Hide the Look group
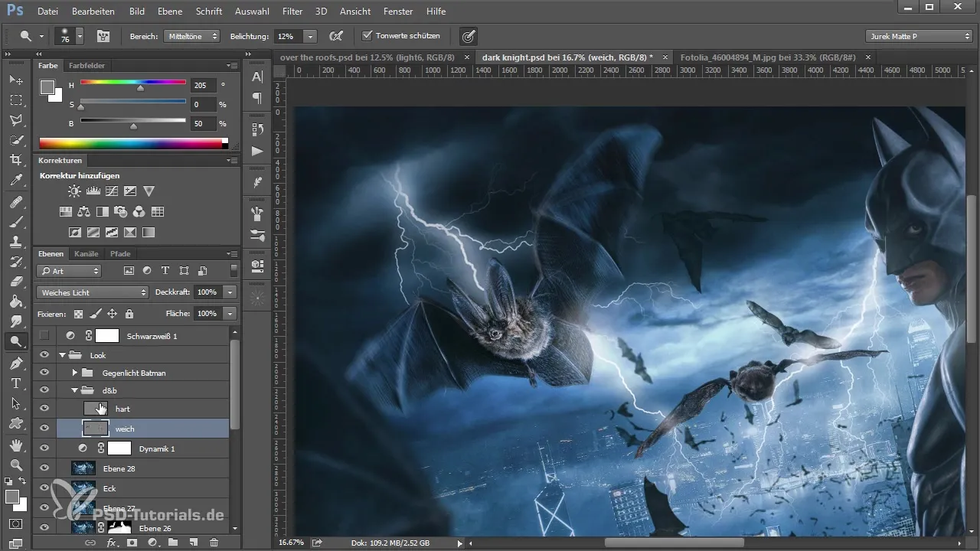Image resolution: width=980 pixels, height=551 pixels. (44, 355)
